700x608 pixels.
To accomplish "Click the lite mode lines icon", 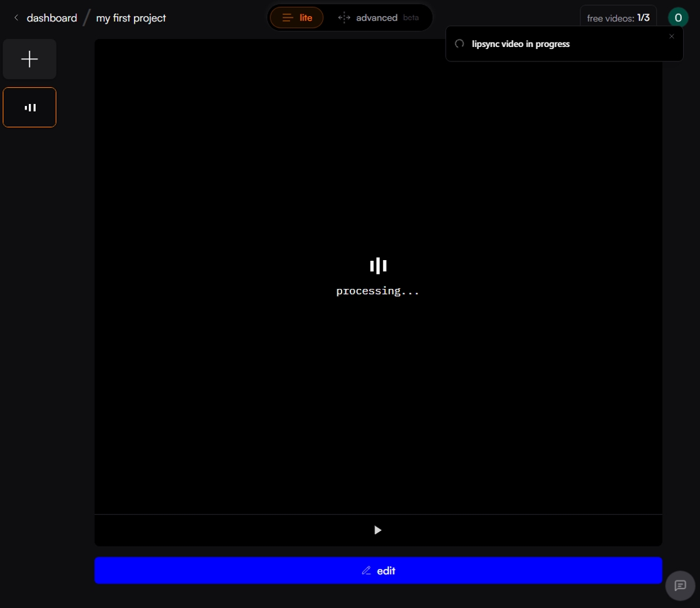I will click(288, 18).
